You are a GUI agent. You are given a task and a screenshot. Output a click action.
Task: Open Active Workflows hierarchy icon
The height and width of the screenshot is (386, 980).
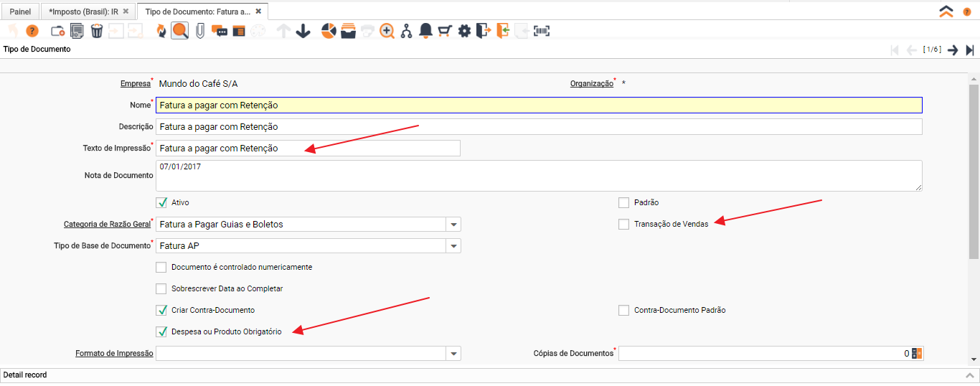click(x=407, y=31)
